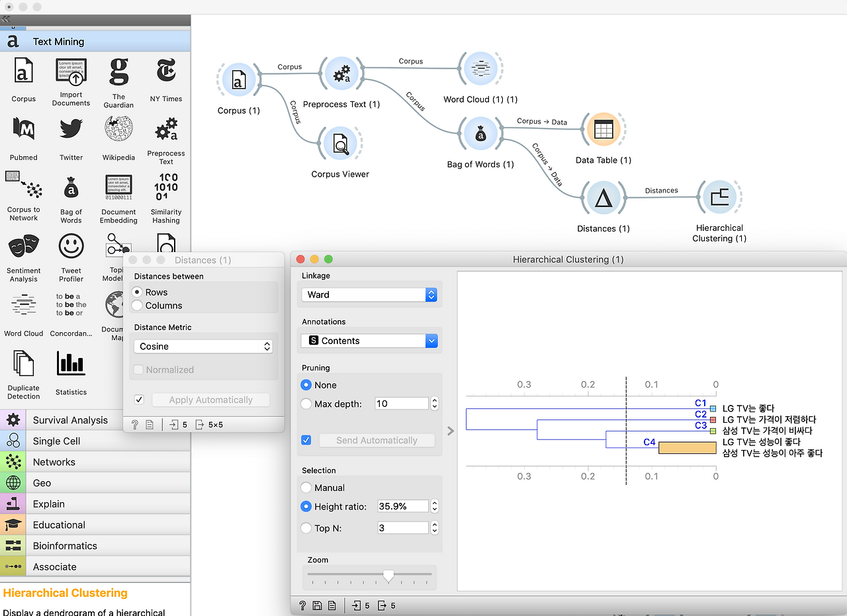Click the Distances (1) canvas node
The height and width of the screenshot is (616, 847).
[603, 197]
